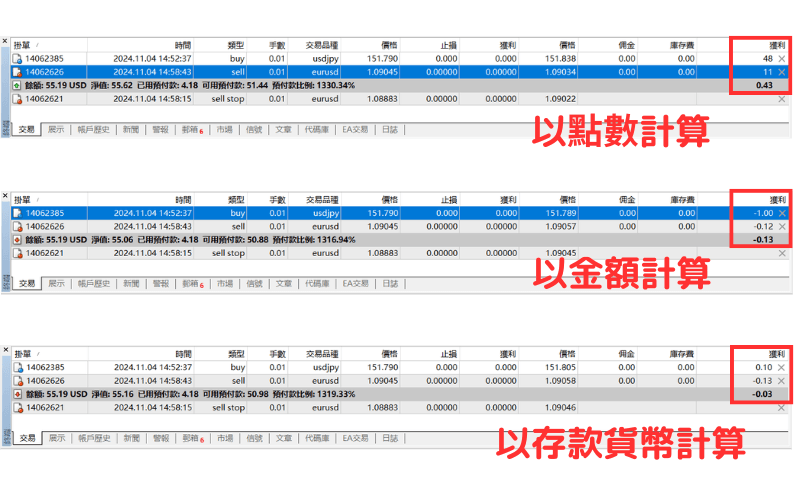
Task: Select the profit value -1.00 cell
Action: pyautogui.click(x=763, y=213)
